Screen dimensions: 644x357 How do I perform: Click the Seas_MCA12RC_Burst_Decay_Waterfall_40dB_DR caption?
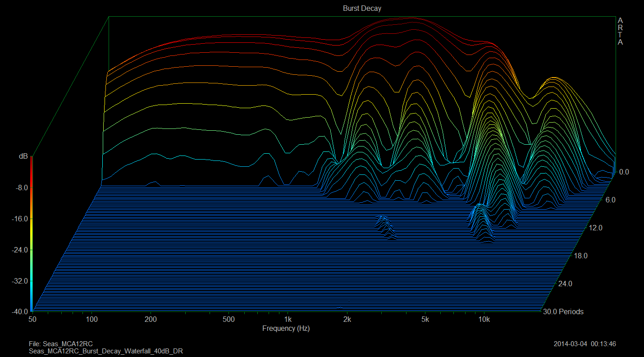[105, 351]
